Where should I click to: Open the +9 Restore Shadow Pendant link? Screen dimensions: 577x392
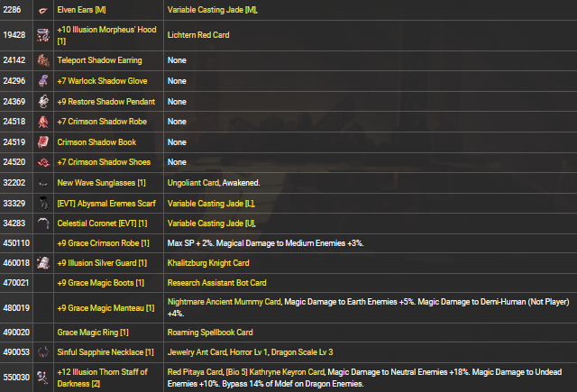(106, 102)
